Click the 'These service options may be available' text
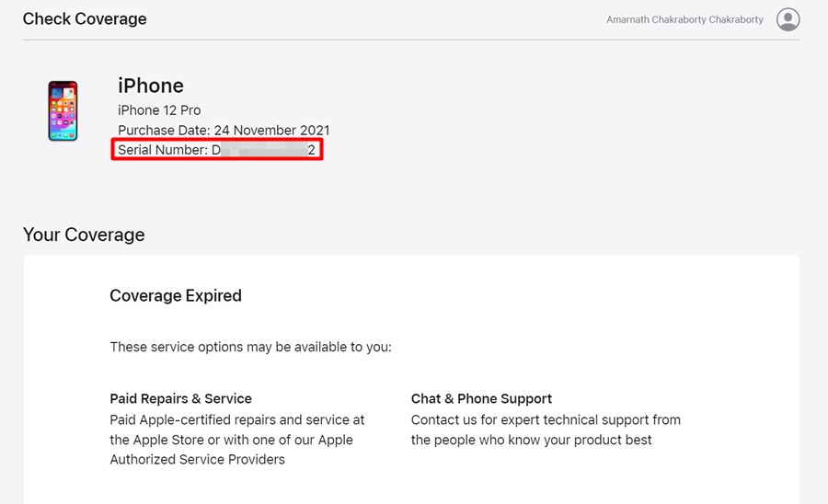 pyautogui.click(x=250, y=347)
